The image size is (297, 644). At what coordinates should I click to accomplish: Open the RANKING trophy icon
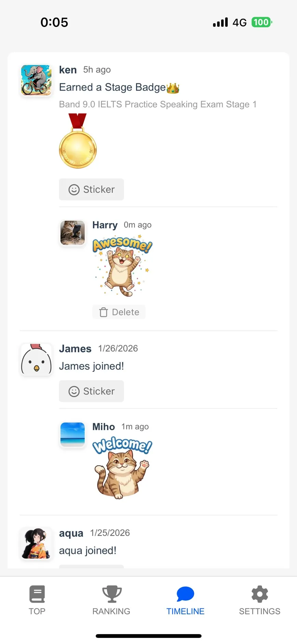(111, 594)
